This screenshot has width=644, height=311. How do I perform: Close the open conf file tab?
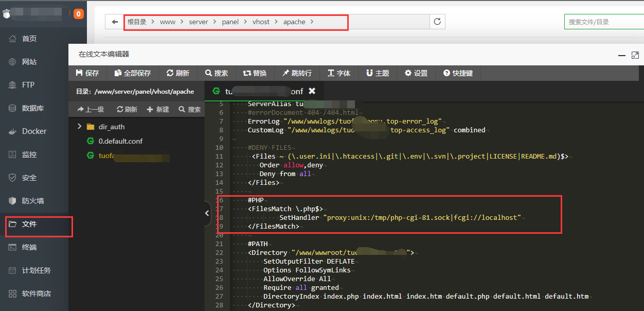(x=312, y=91)
